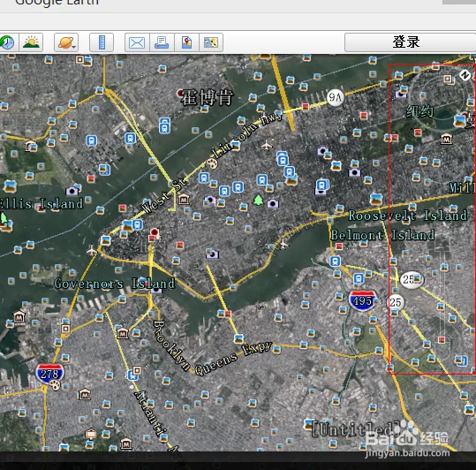Click the green tree park icon in Manhattan

258,200
